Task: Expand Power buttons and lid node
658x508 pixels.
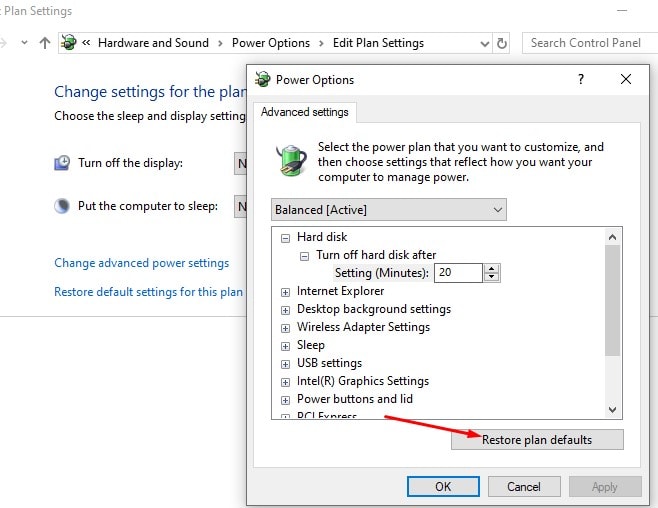Action: click(285, 401)
